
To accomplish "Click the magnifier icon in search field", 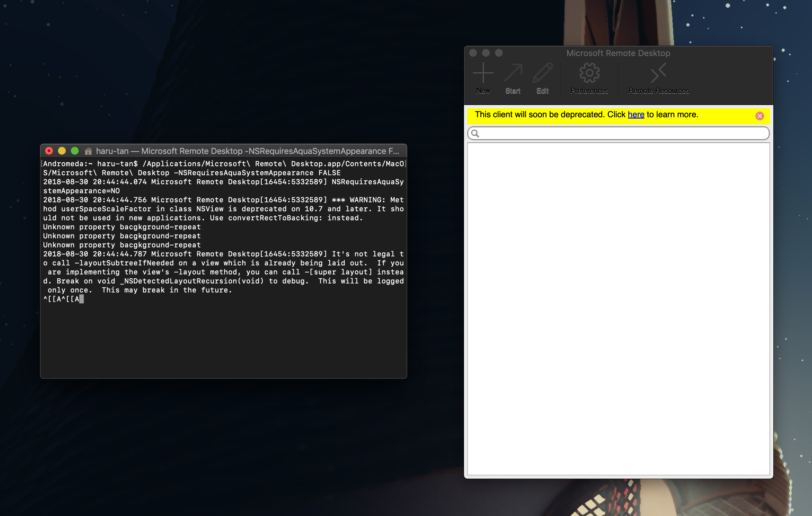I will (475, 133).
